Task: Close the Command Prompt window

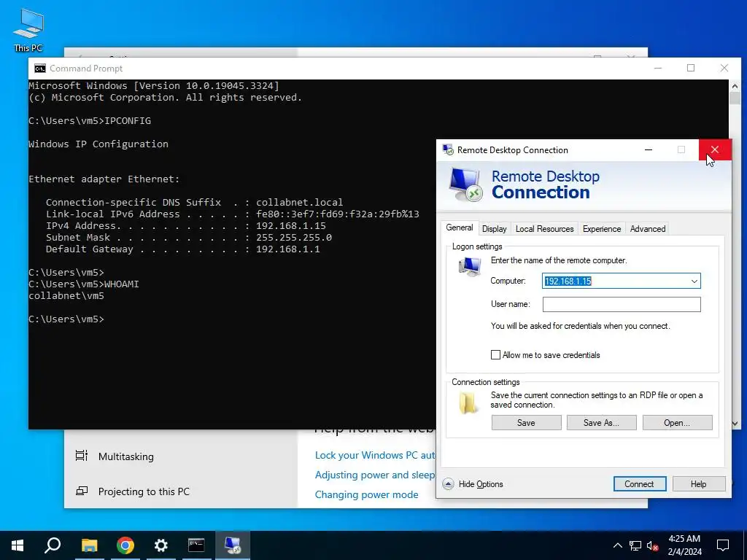Action: pos(724,69)
